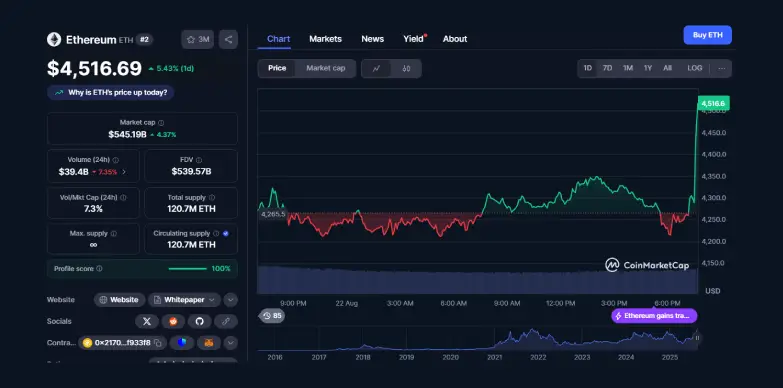Expand more contracts in Contracts row
Screen dimensions: 783x388
coord(230,343)
